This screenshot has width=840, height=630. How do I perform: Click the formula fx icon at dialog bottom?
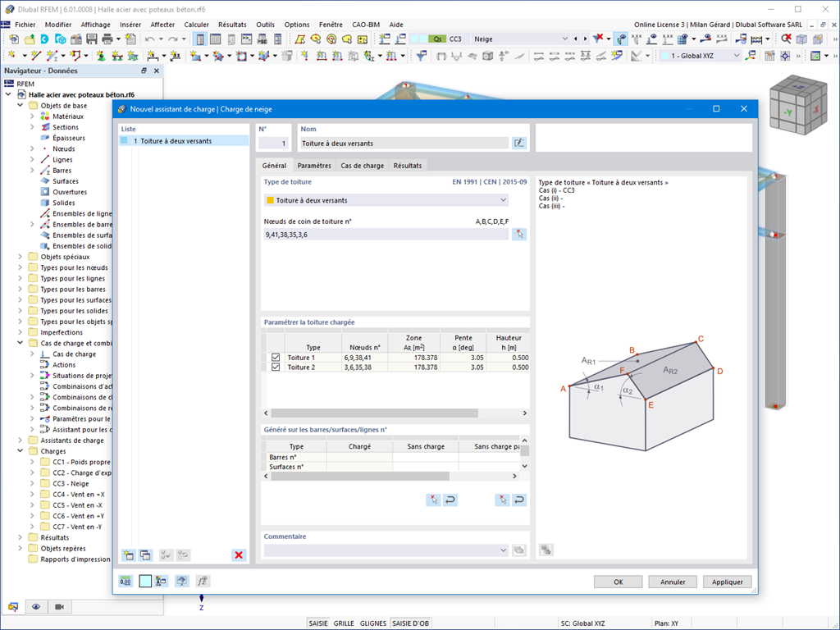[202, 582]
